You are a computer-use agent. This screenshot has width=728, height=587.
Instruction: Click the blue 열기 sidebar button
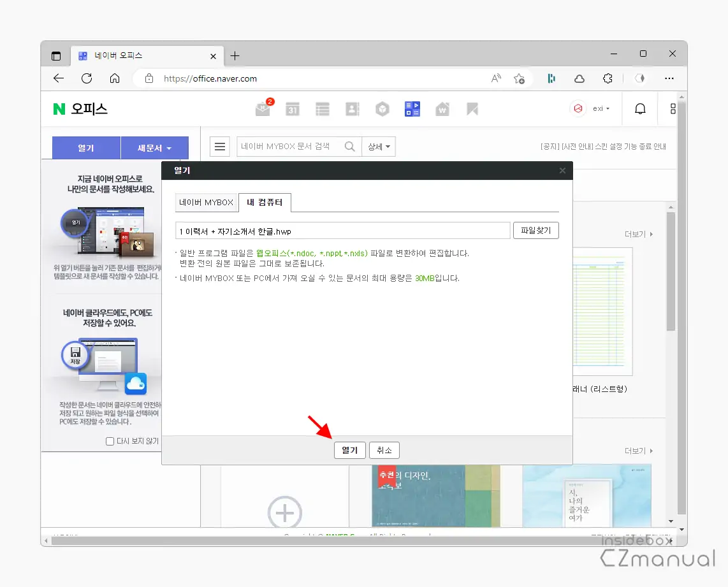coord(86,148)
